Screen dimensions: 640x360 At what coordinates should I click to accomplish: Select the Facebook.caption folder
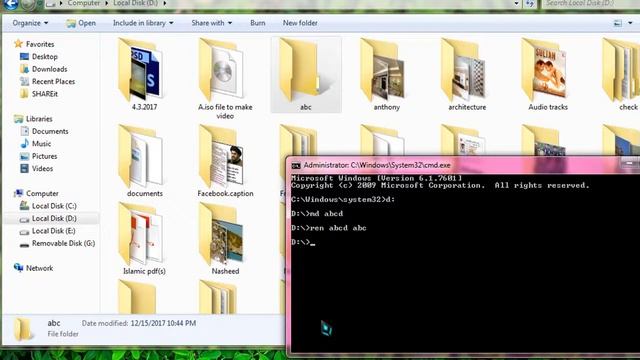pos(225,161)
